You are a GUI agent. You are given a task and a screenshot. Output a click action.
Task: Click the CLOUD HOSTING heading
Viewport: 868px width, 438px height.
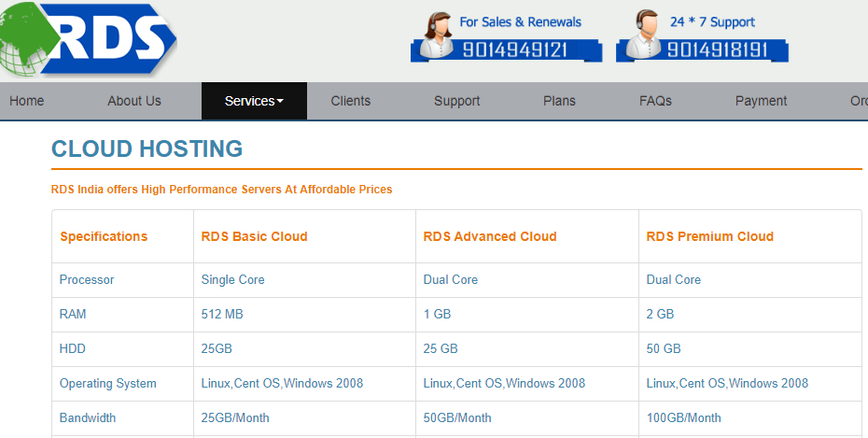147,148
